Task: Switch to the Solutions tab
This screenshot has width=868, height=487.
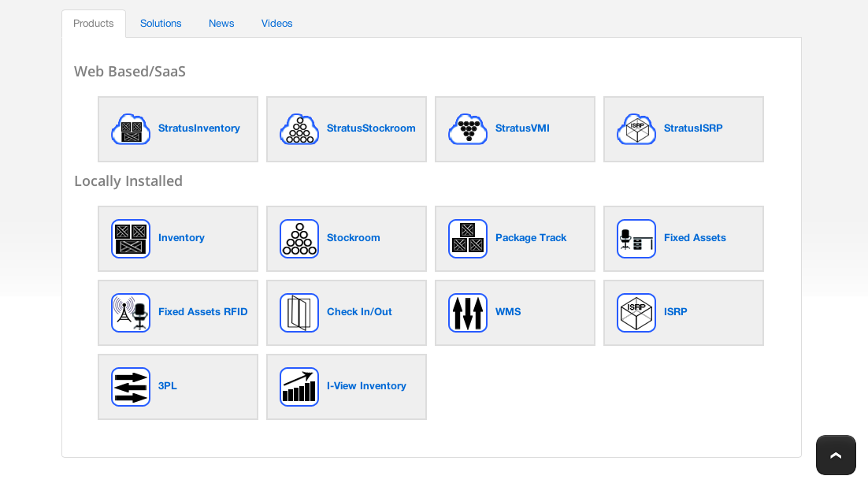Action: tap(161, 24)
